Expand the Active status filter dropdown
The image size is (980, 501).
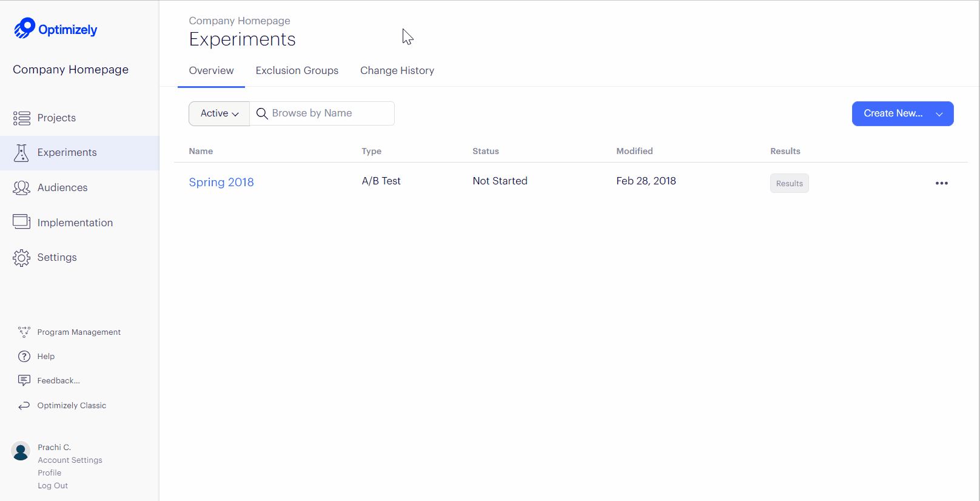219,113
